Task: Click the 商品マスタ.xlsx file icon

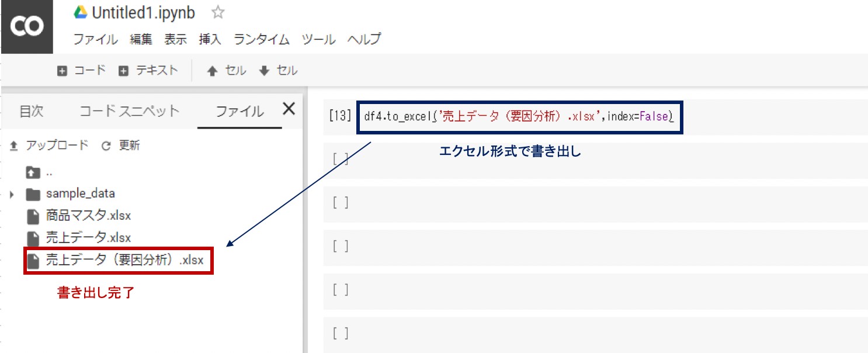Action: coord(33,216)
